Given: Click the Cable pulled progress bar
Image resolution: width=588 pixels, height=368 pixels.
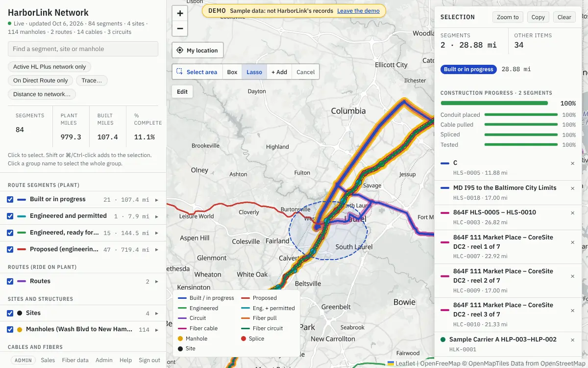Looking at the screenshot, I should click(x=521, y=125).
